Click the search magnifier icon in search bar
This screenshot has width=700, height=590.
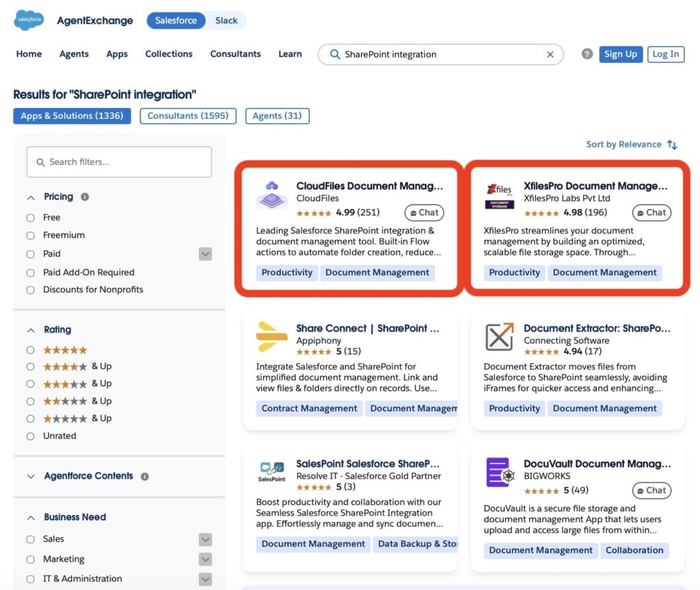[335, 54]
